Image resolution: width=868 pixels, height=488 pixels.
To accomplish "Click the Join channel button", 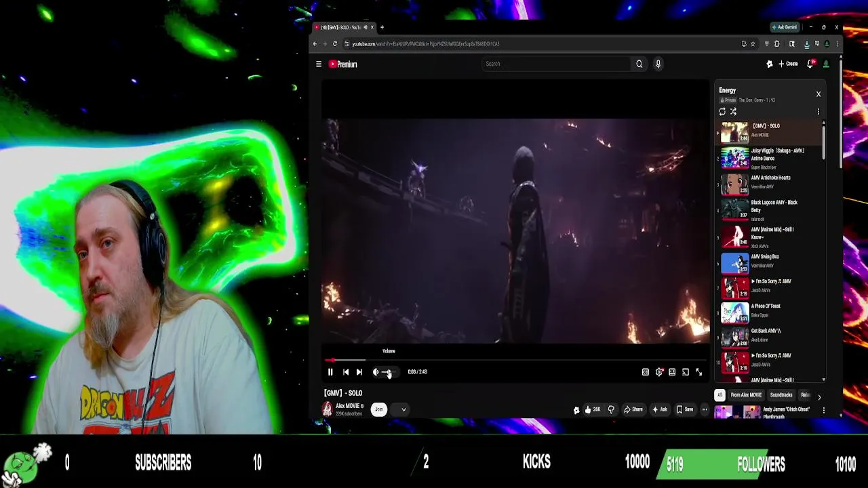I will tap(379, 409).
